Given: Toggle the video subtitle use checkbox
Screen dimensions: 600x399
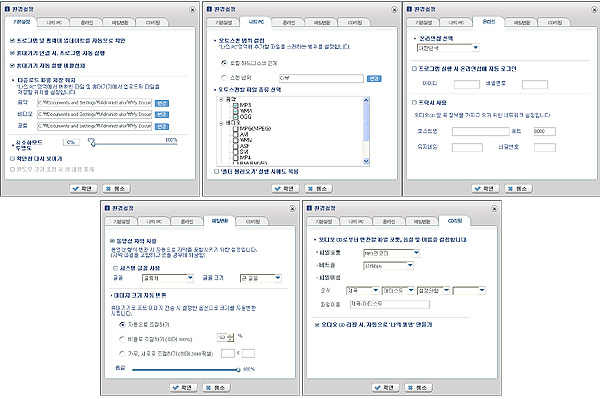Looking at the screenshot, I should pos(112,241).
